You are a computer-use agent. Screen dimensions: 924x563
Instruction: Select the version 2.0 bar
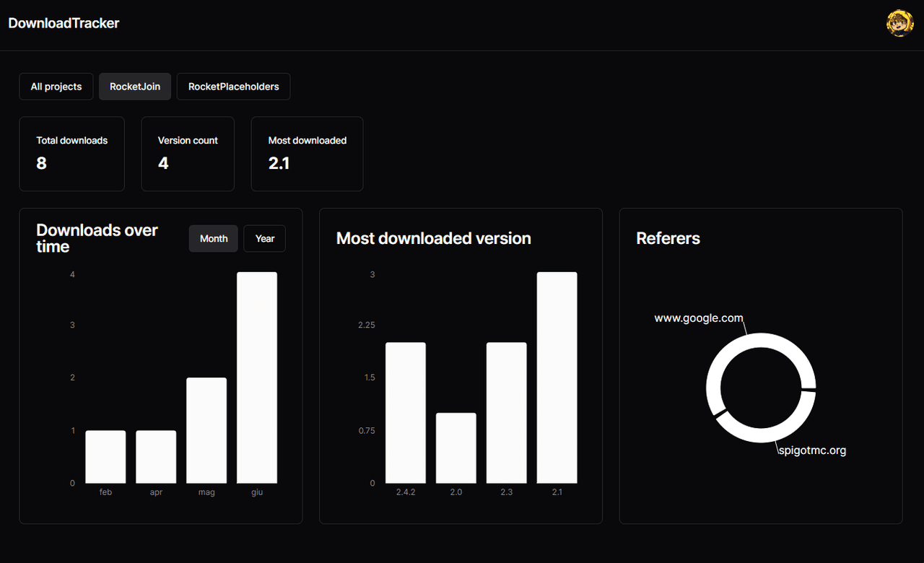pos(456,448)
